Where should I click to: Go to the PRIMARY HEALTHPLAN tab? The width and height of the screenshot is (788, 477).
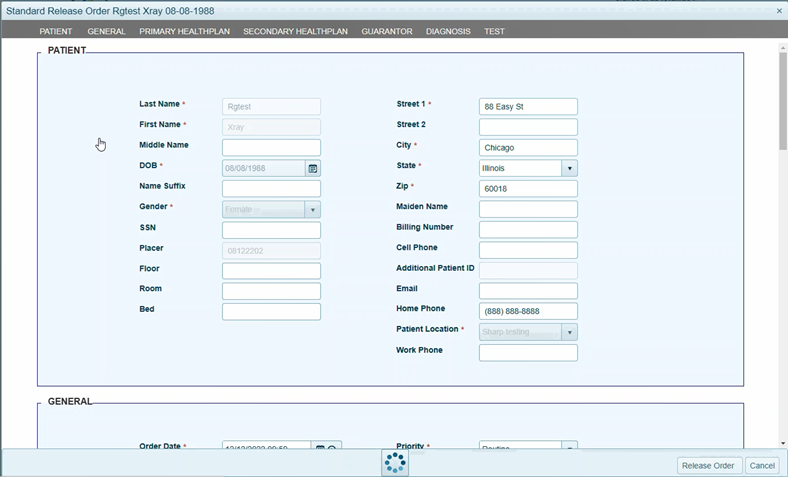tap(184, 31)
